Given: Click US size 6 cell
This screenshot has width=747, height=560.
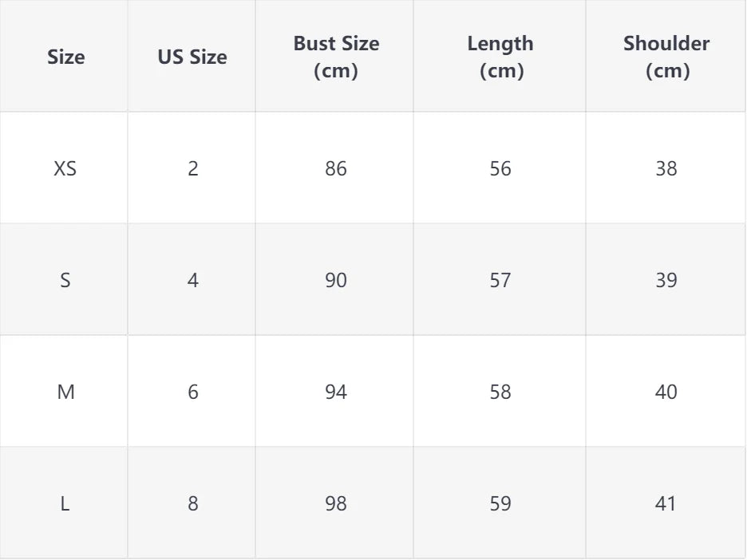Looking at the screenshot, I should point(192,392).
